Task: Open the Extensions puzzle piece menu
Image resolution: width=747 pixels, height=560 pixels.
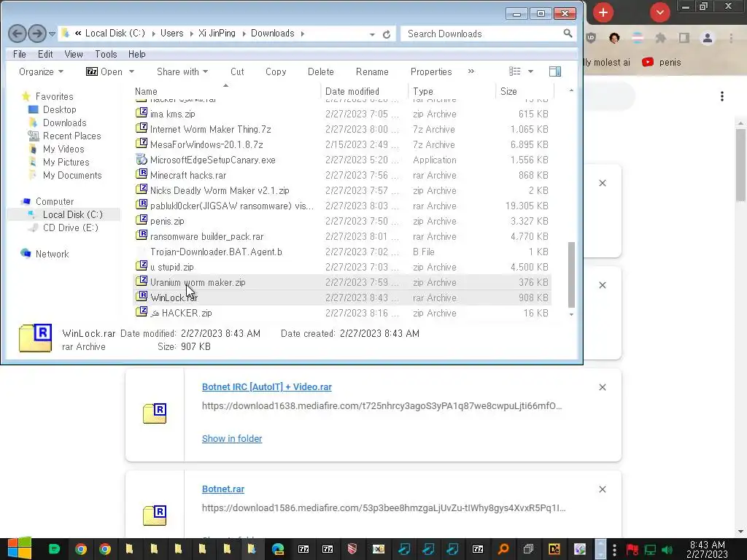Action: (660, 38)
